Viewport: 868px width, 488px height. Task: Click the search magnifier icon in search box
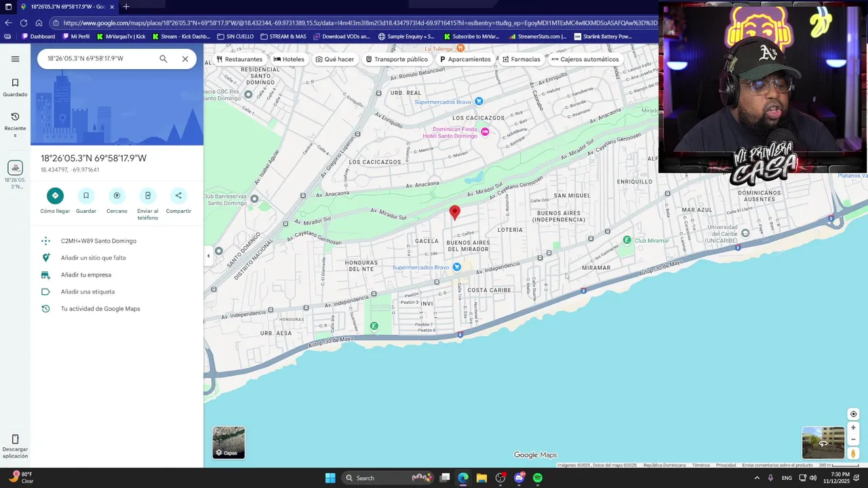tap(163, 59)
